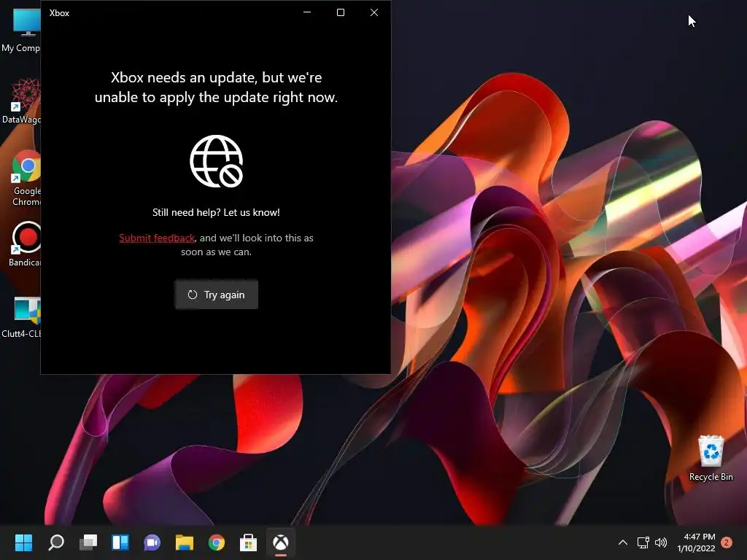The height and width of the screenshot is (560, 747).
Task: Select the Clutt4-CLI desktop icon
Action: tap(21, 316)
